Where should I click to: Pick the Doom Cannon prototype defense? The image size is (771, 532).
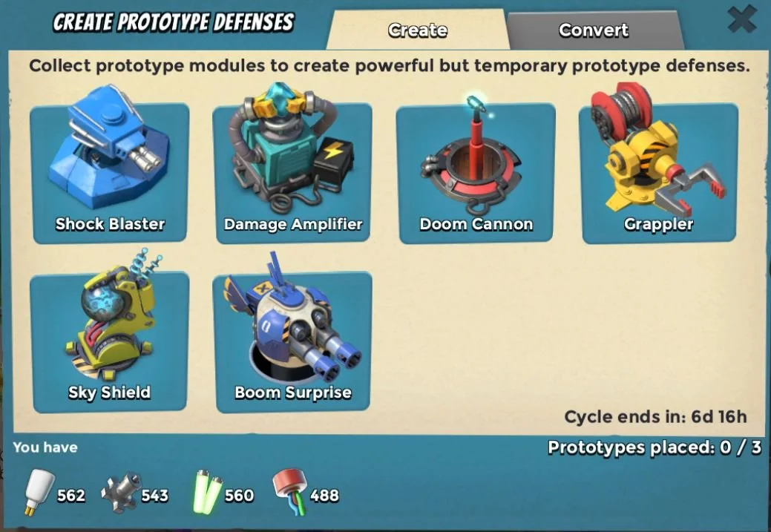click(x=476, y=172)
